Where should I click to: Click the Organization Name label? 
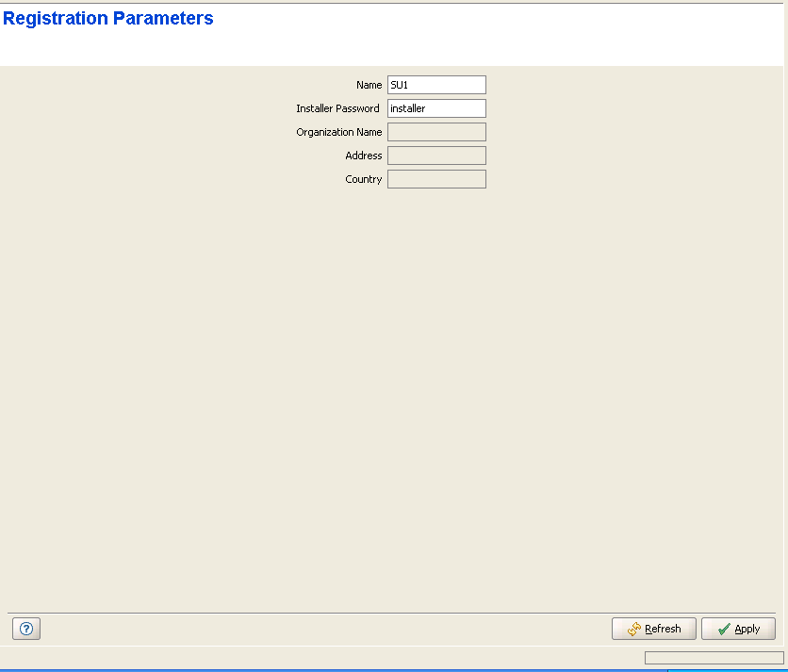pyautogui.click(x=338, y=132)
